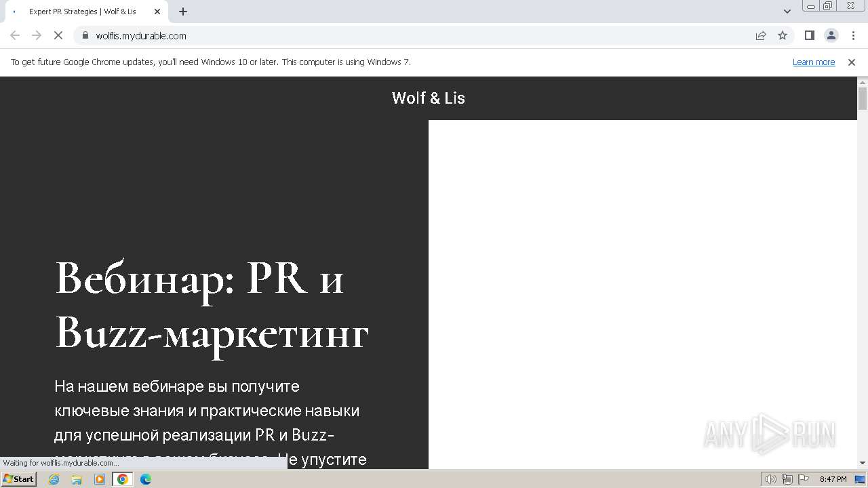The width and height of the screenshot is (868, 488).
Task: Close the Expert PR Strategies tab
Action: tap(157, 12)
